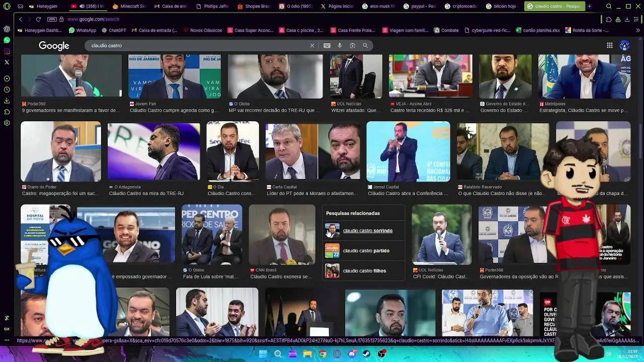
Task: Switch to the Honeygain tab
Action: tap(43, 7)
